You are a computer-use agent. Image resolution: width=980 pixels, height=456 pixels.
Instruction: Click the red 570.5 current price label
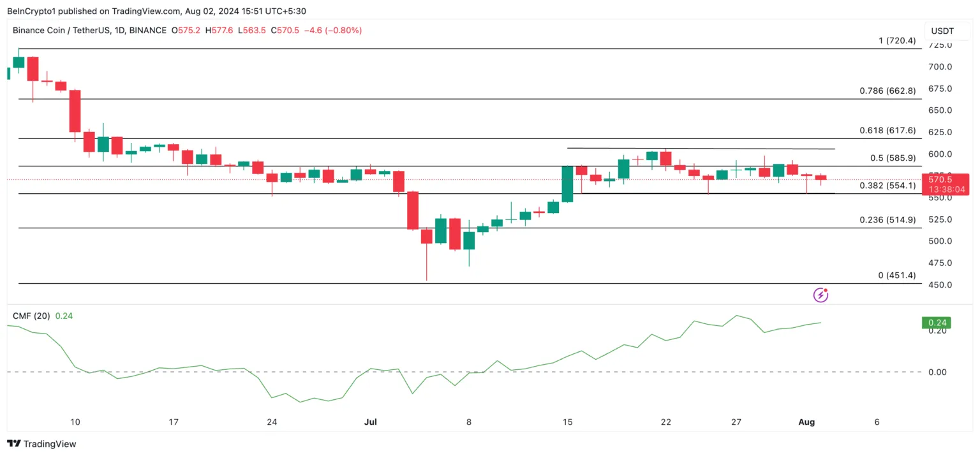point(946,180)
